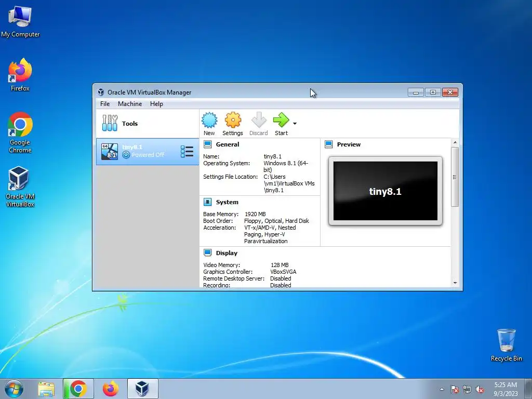Open VM Settings via the gear icon
The height and width of the screenshot is (399, 532).
point(233,120)
